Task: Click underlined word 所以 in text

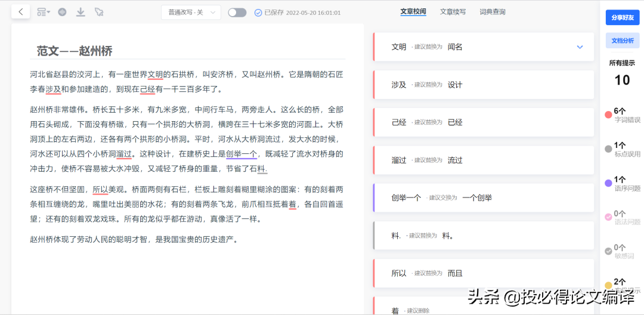Action: point(100,190)
